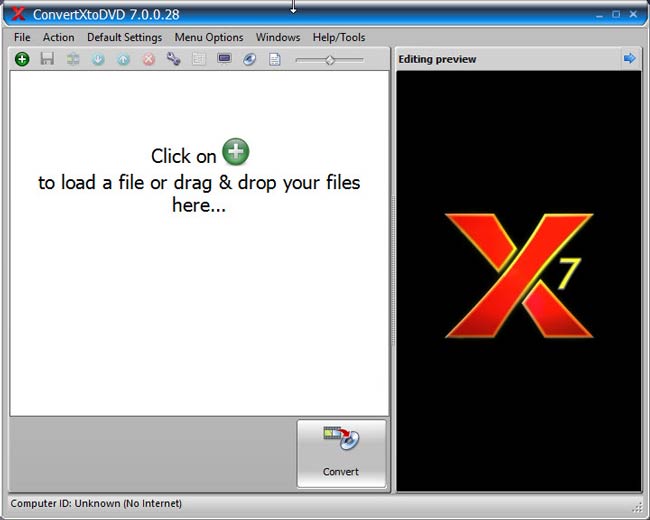Viewport: 650px width, 520px height.
Task: Click the merge titles toolbar icon
Action: 73,59
